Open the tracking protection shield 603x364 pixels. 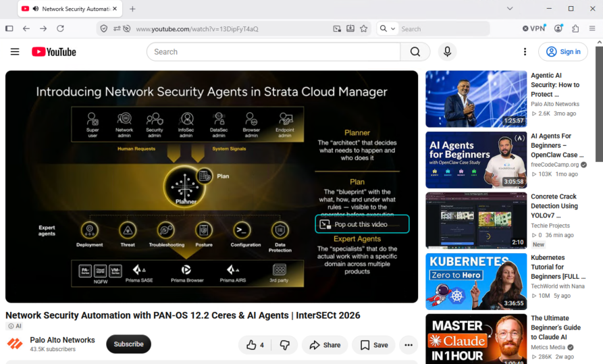pyautogui.click(x=104, y=28)
